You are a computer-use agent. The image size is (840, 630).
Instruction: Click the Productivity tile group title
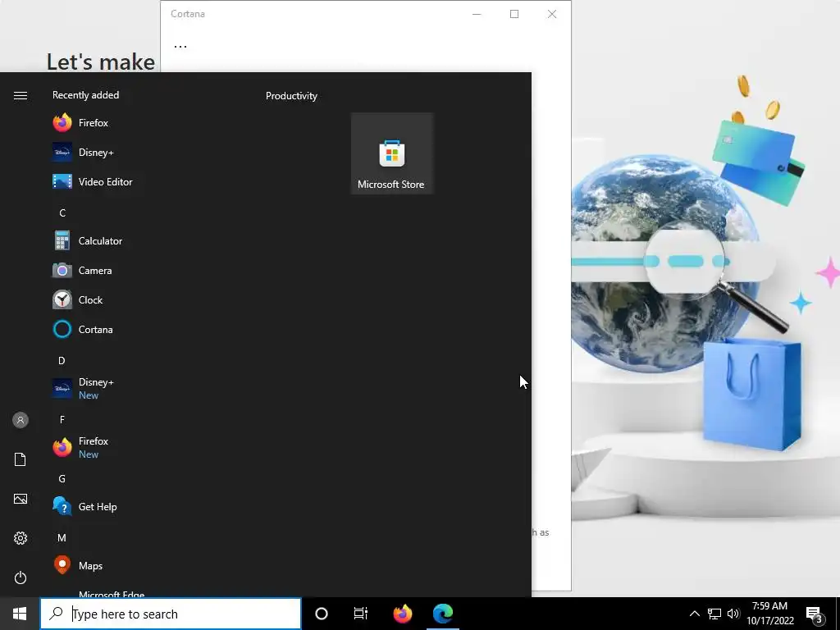point(291,96)
